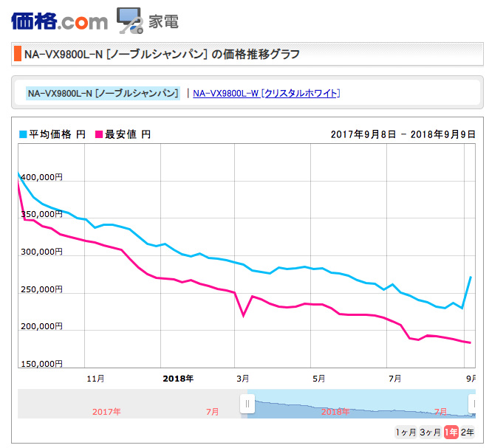Click the unselected 2017年 area in range navigator
The height and width of the screenshot is (448, 489).
point(107,411)
